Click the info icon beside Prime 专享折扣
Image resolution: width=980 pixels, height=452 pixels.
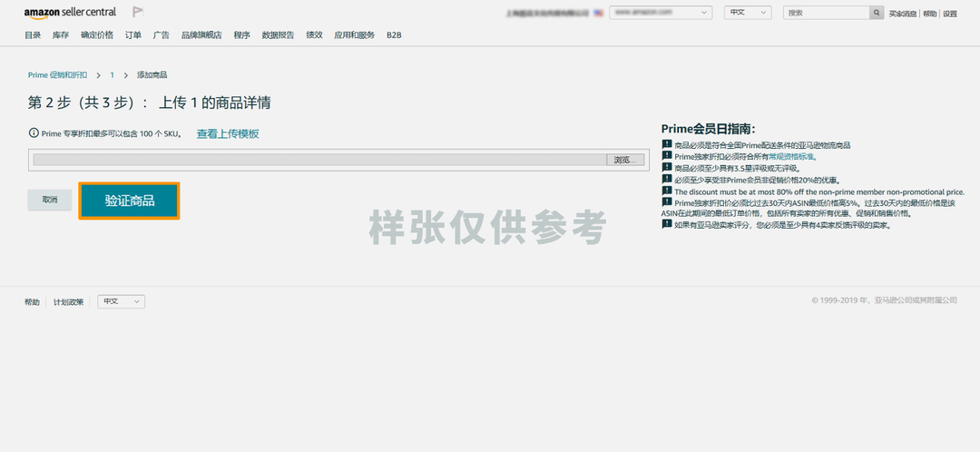tap(34, 133)
